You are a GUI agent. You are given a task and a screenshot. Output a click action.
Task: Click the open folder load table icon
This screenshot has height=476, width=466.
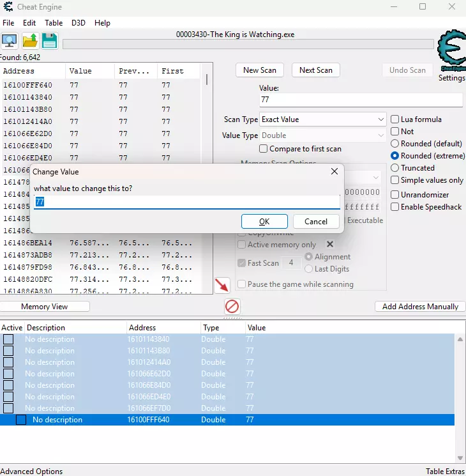coord(30,41)
